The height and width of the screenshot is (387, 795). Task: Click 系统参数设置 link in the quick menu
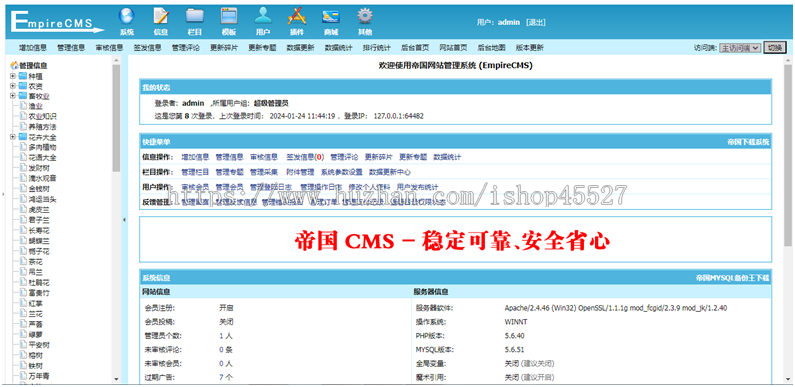coord(342,172)
